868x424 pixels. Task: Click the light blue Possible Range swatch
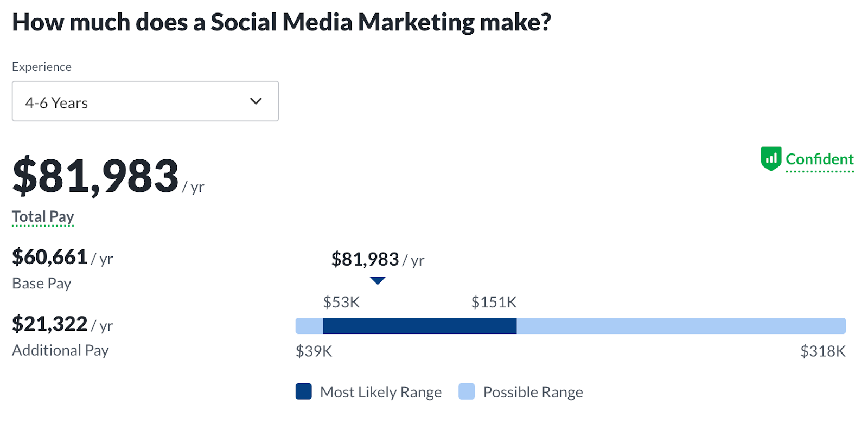(x=467, y=391)
